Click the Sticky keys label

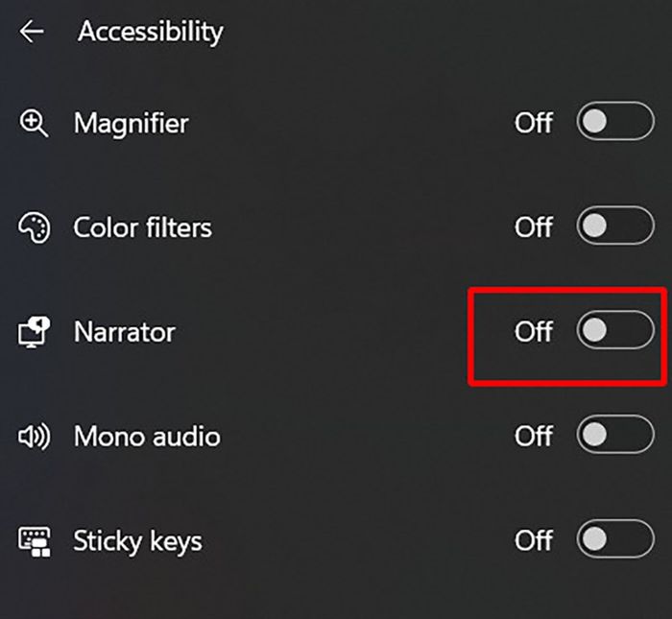pos(137,541)
